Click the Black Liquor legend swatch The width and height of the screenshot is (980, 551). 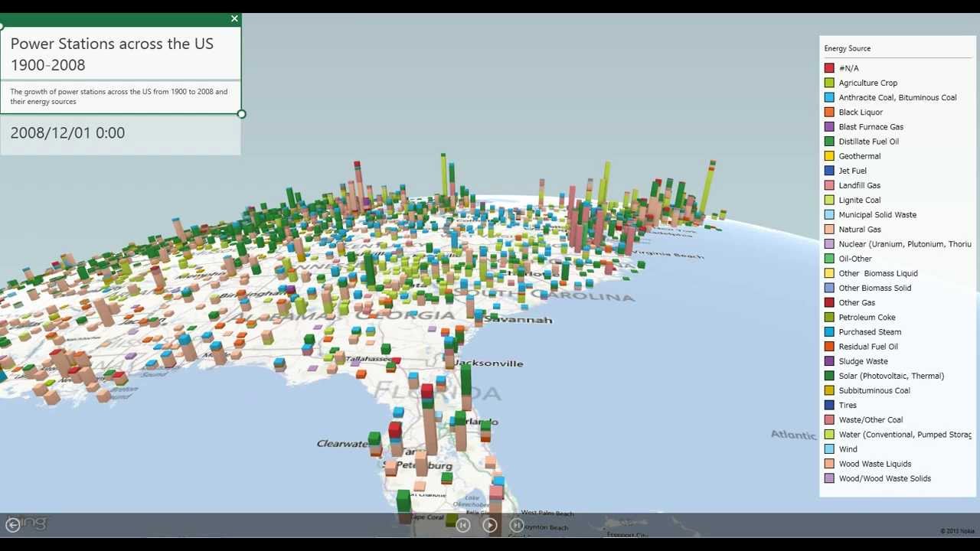click(x=829, y=112)
